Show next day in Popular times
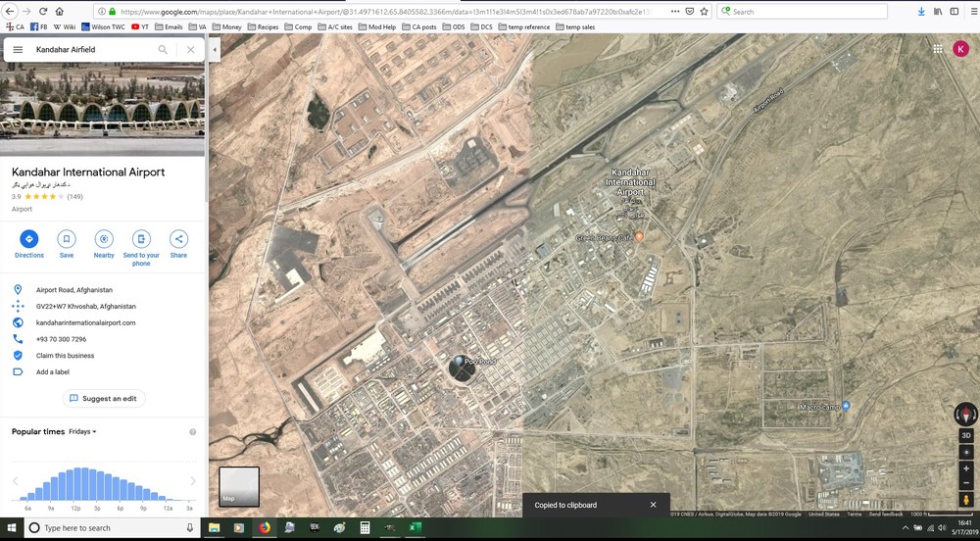980x541 pixels. pos(192,480)
